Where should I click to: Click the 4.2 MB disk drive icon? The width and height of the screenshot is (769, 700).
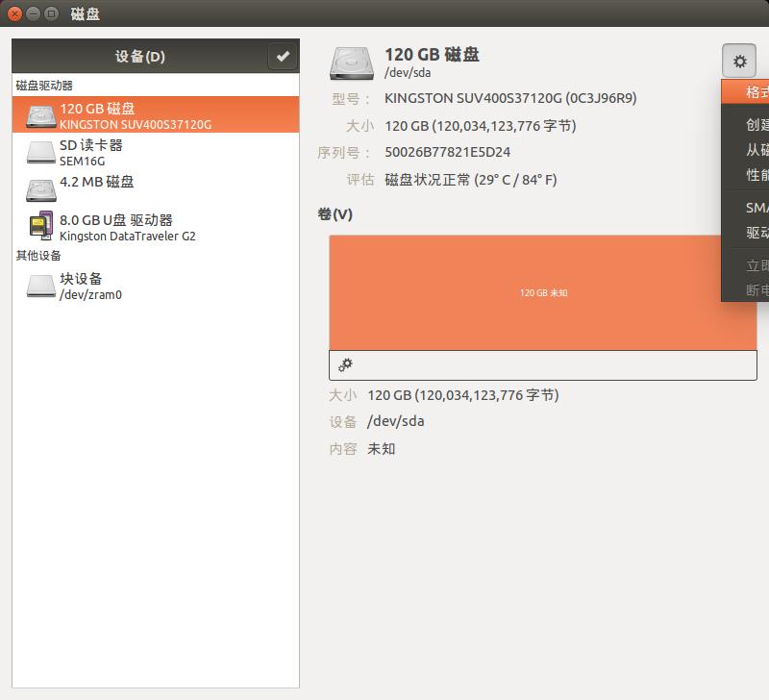coord(41,190)
